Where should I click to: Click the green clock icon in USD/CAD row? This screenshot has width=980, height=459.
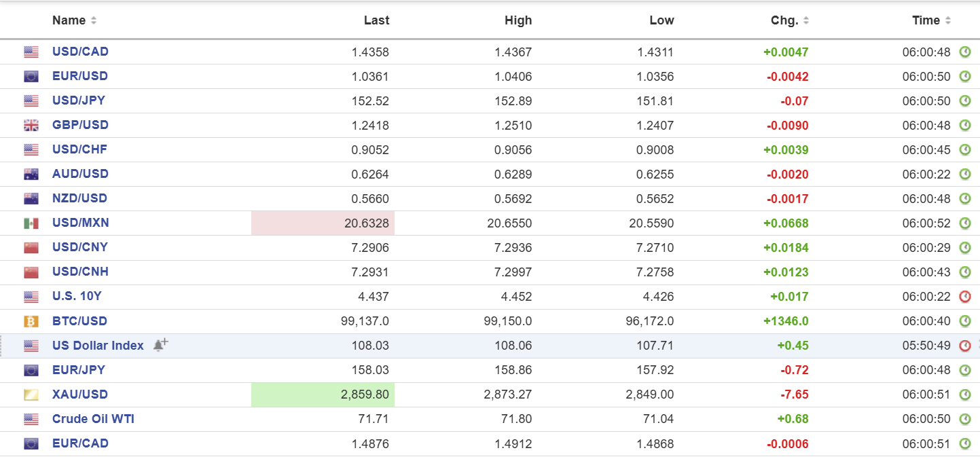coord(964,52)
